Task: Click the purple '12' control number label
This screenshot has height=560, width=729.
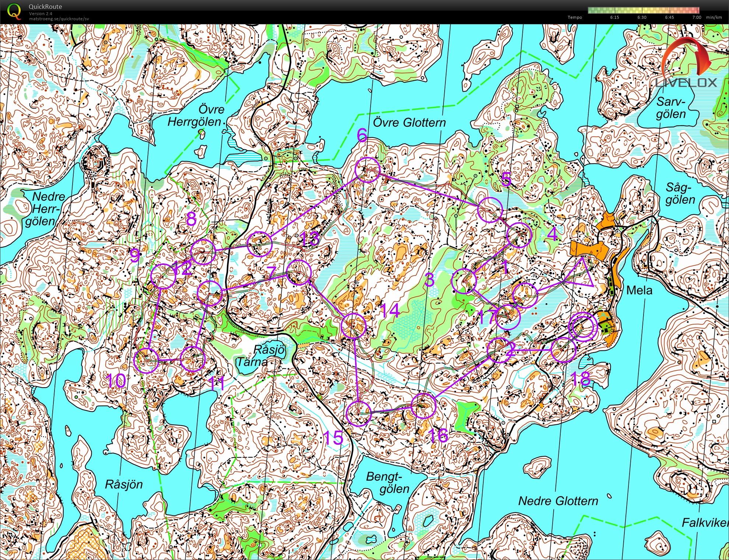Action: point(183,269)
